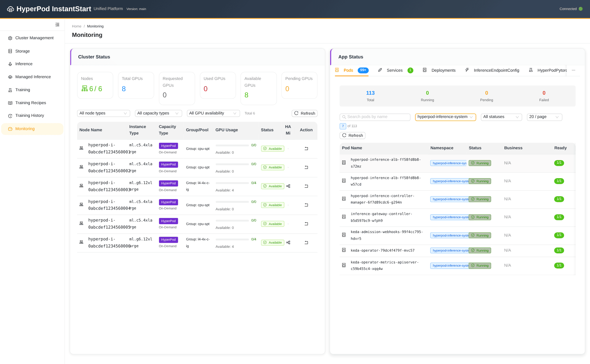Open the All GPU availability dropdown
The height and width of the screenshot is (364, 590).
tap(213, 113)
